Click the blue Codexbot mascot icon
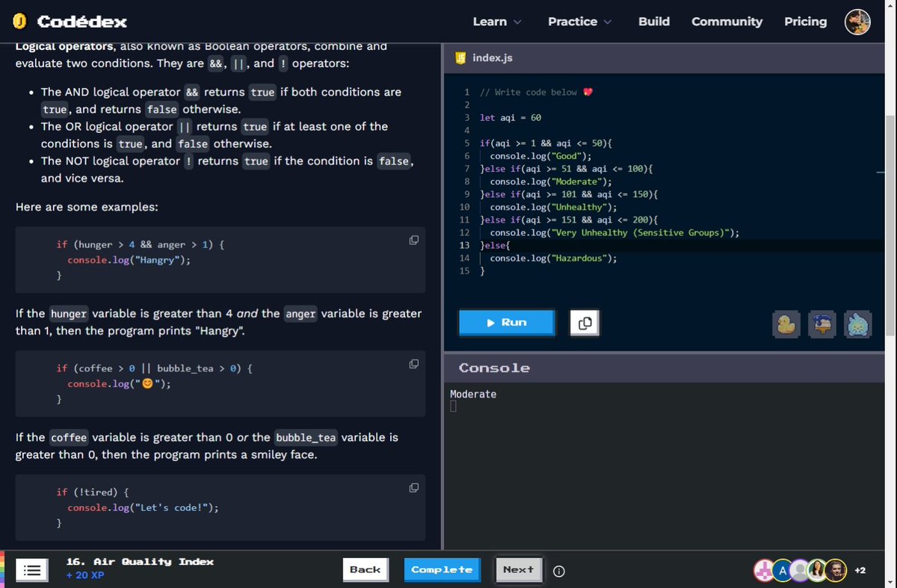The image size is (897, 588). (x=857, y=324)
